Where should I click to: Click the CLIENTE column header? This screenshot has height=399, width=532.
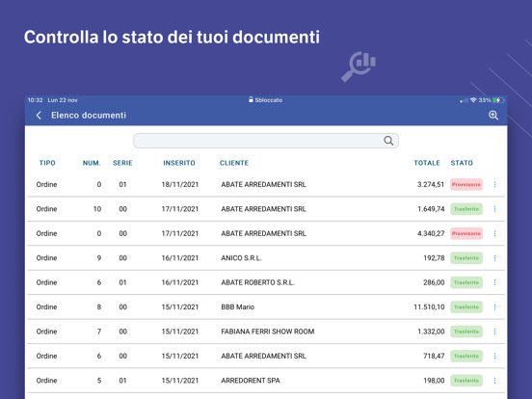(x=234, y=163)
